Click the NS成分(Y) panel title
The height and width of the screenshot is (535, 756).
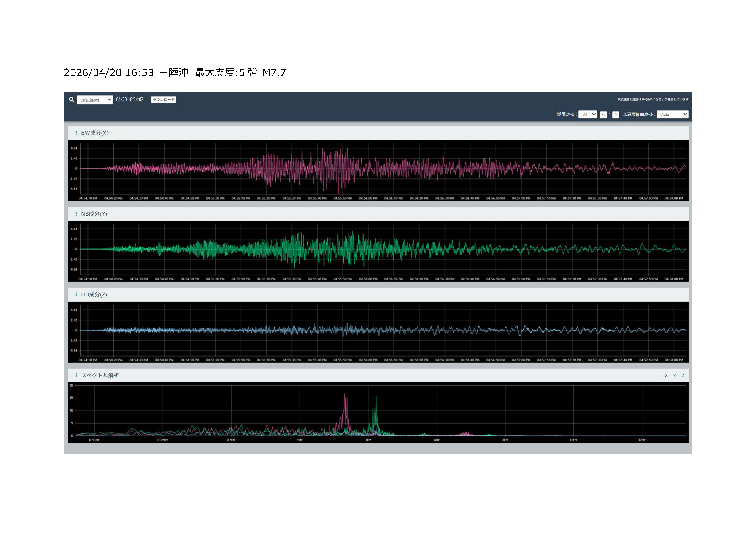94,214
